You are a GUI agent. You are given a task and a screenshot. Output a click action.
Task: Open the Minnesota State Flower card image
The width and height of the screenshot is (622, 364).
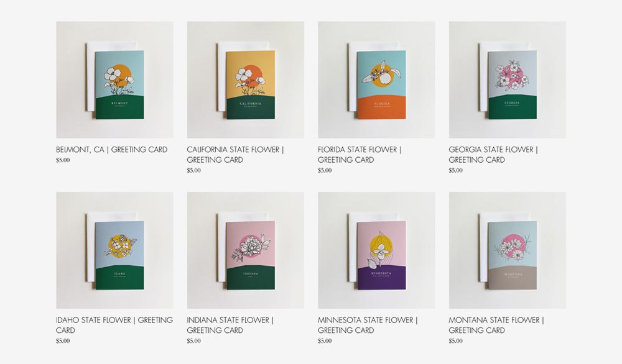(x=376, y=250)
